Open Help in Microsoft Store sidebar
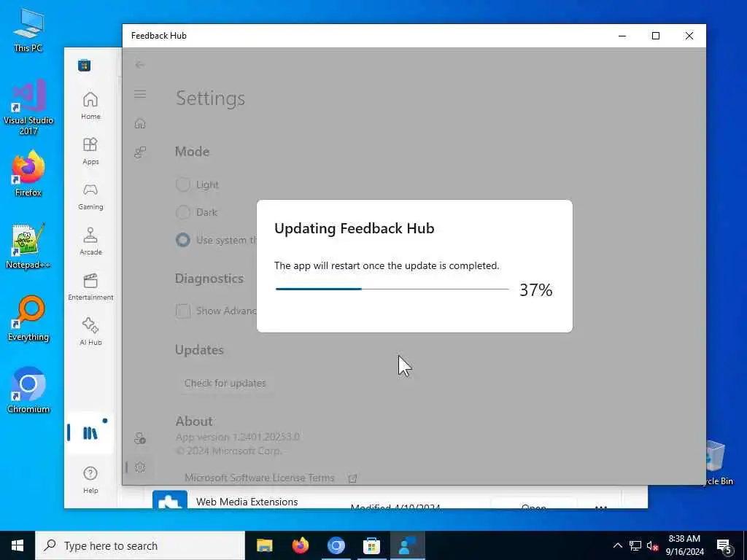747x560 pixels. (90, 480)
